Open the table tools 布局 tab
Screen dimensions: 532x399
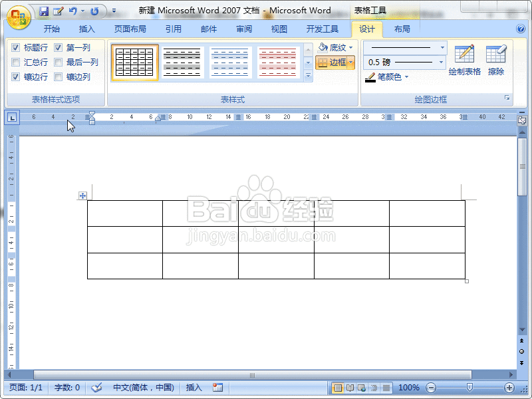point(402,29)
